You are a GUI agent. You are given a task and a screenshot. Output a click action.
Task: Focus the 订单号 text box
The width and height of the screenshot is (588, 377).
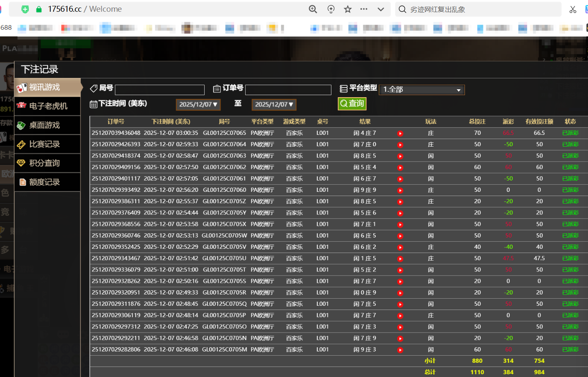coord(288,90)
